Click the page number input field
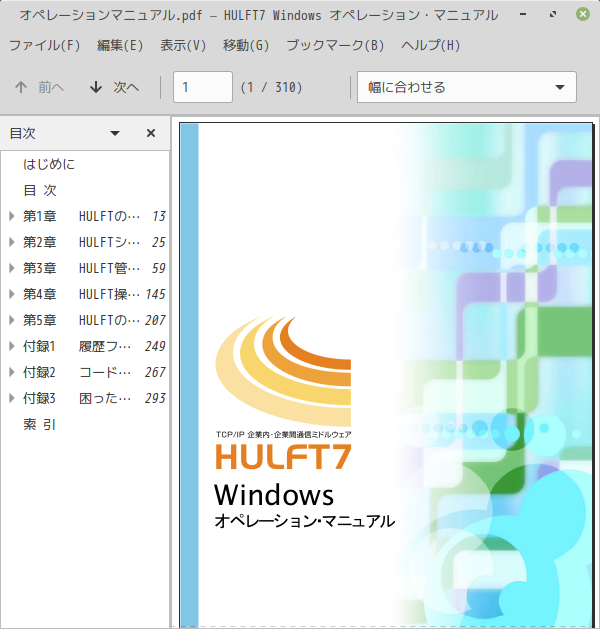The height and width of the screenshot is (629, 600). 203,87
